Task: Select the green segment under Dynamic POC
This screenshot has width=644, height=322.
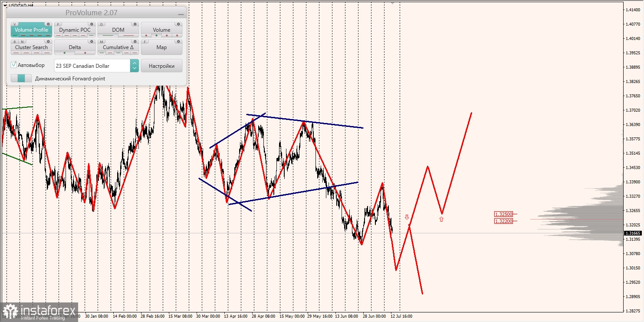Action: [x=91, y=35]
